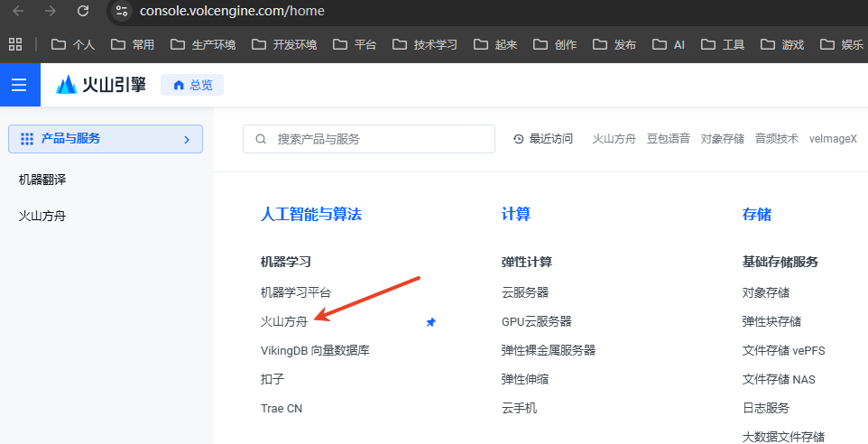868x444 pixels.
Task: Open the 存储 category heading
Action: (x=757, y=214)
